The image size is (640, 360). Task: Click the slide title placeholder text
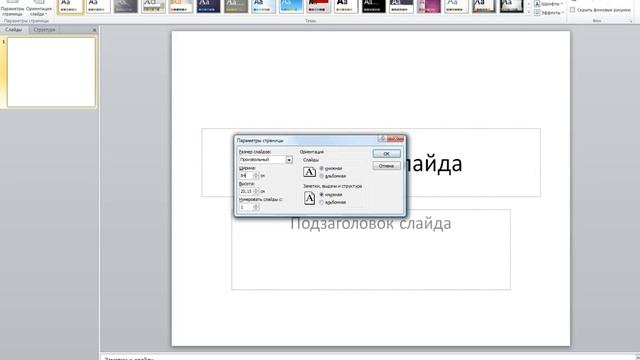click(435, 163)
